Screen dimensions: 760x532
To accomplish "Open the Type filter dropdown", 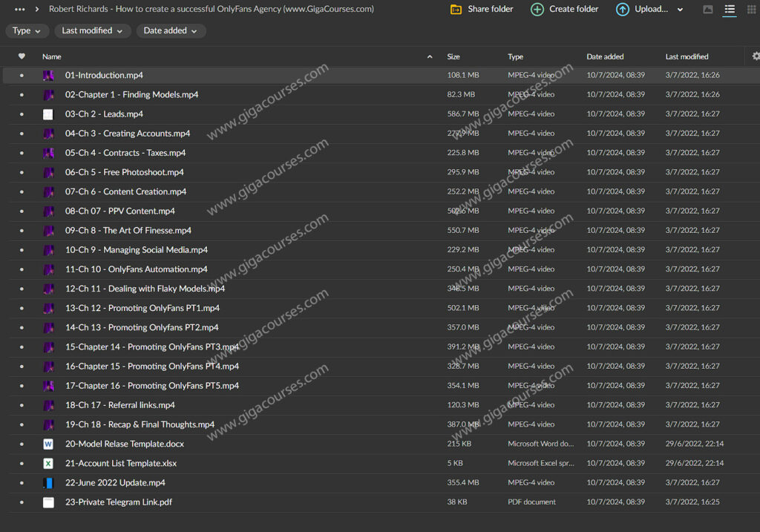I will (x=27, y=31).
